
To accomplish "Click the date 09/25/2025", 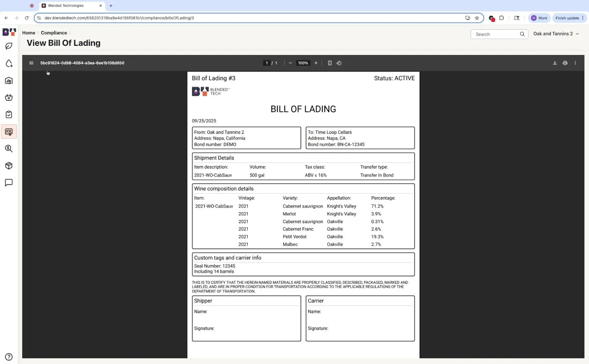I will (x=204, y=121).
